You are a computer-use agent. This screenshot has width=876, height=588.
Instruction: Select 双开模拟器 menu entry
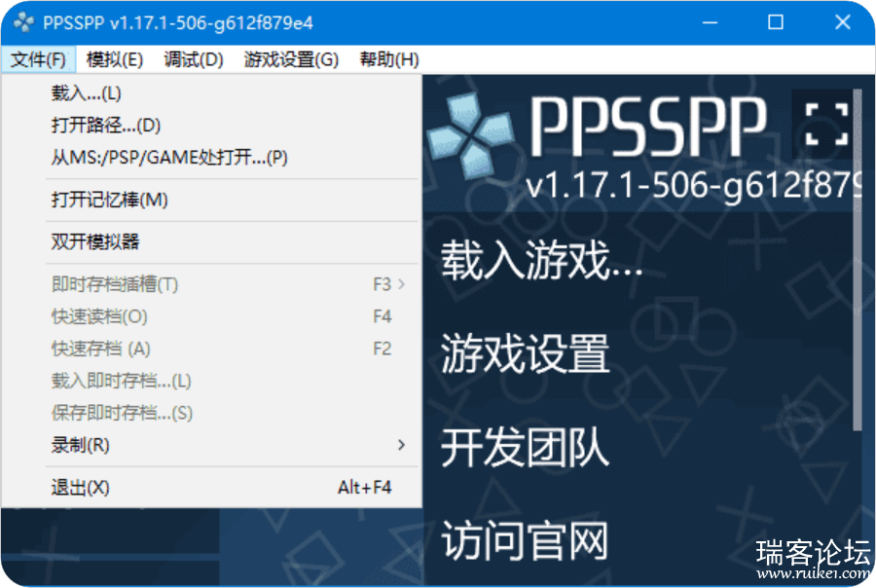(x=211, y=242)
